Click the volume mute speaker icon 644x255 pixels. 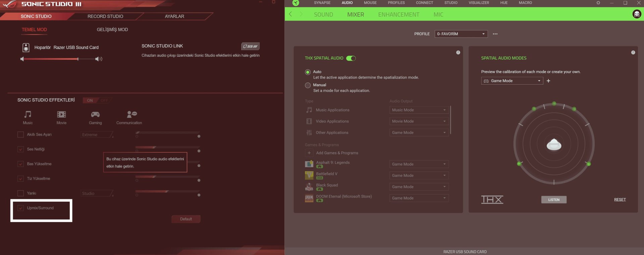pyautogui.click(x=22, y=59)
